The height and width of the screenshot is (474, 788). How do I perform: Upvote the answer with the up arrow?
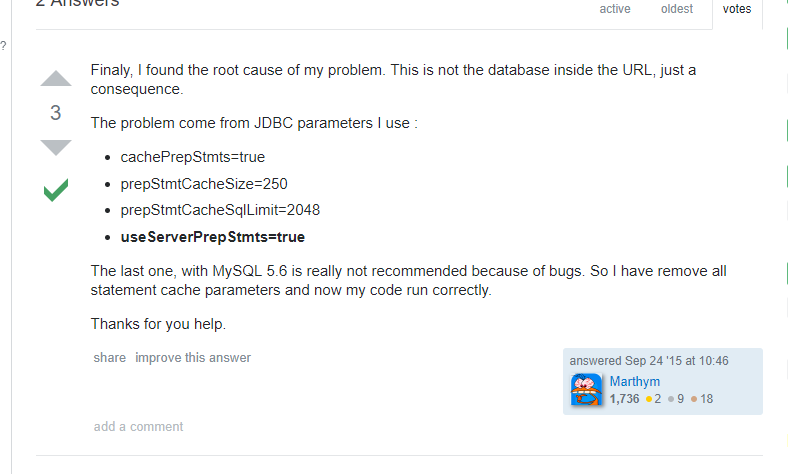click(x=56, y=79)
